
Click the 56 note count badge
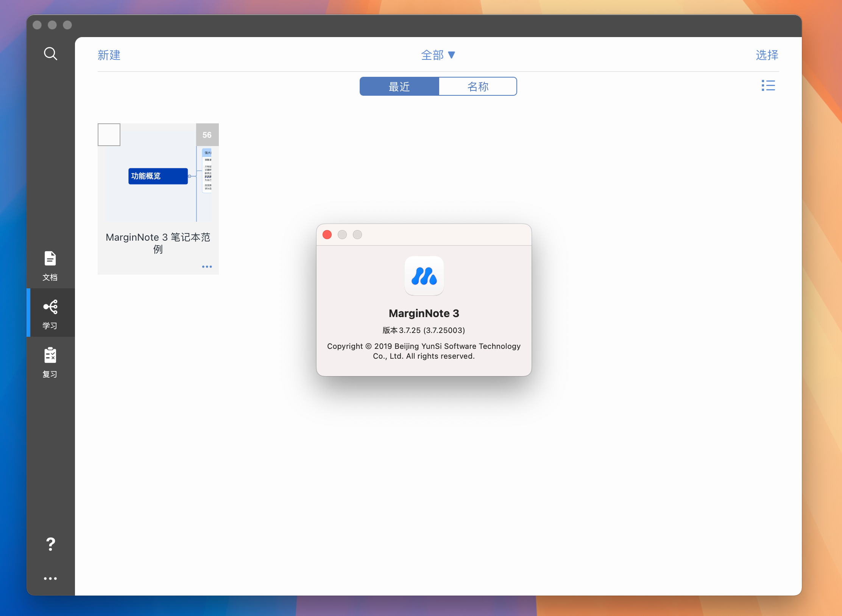pos(207,135)
